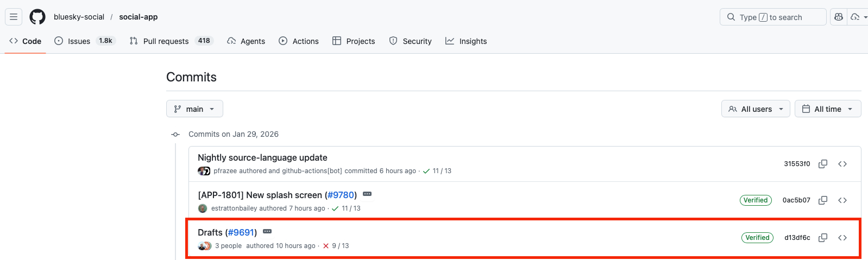Image resolution: width=868 pixels, height=260 pixels.
Task: Open the Copilot icon in header
Action: (839, 17)
